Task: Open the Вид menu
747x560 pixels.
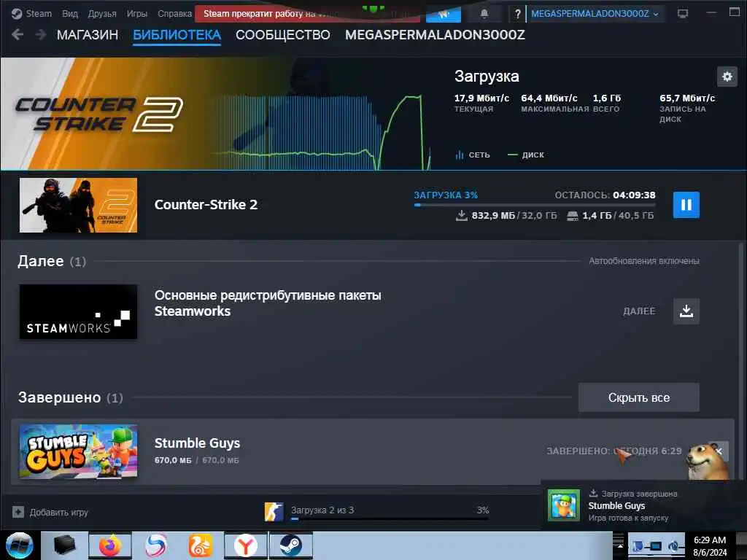Action: (x=69, y=13)
